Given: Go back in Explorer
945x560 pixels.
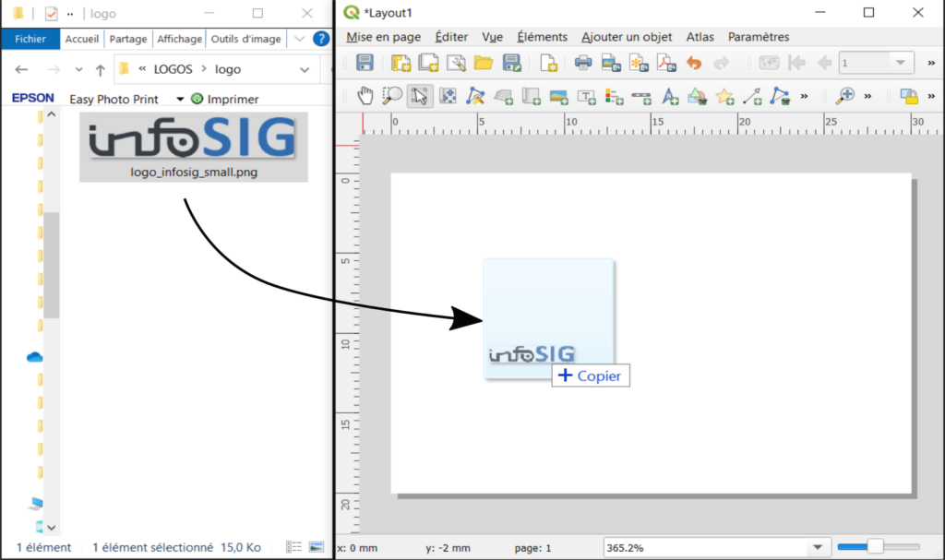Looking at the screenshot, I should click(22, 69).
